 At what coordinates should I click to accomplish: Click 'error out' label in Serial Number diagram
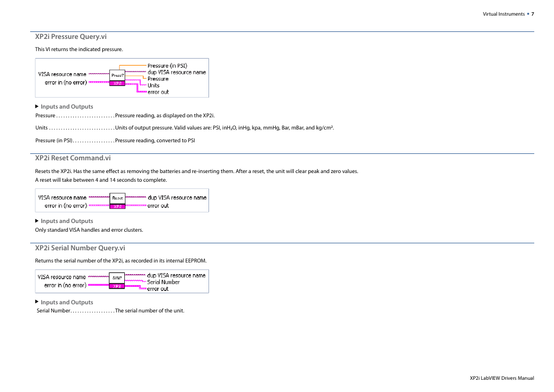tap(157, 289)
